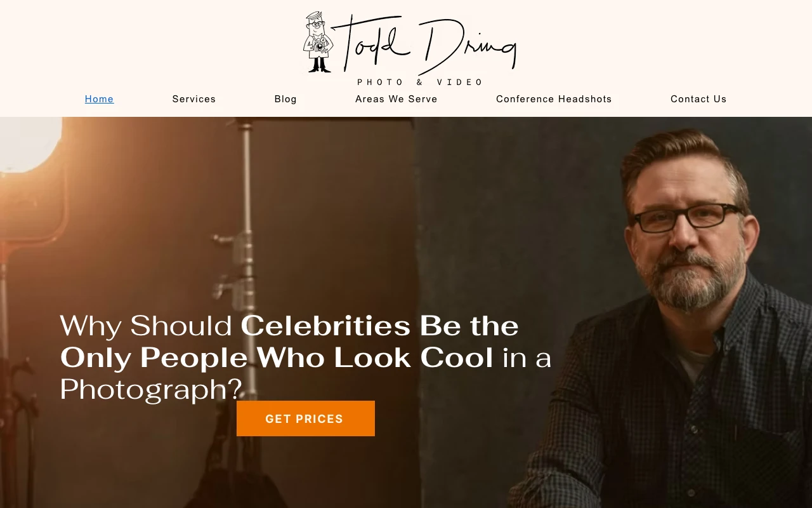Click the word "Photograph?" in headline

coord(152,389)
